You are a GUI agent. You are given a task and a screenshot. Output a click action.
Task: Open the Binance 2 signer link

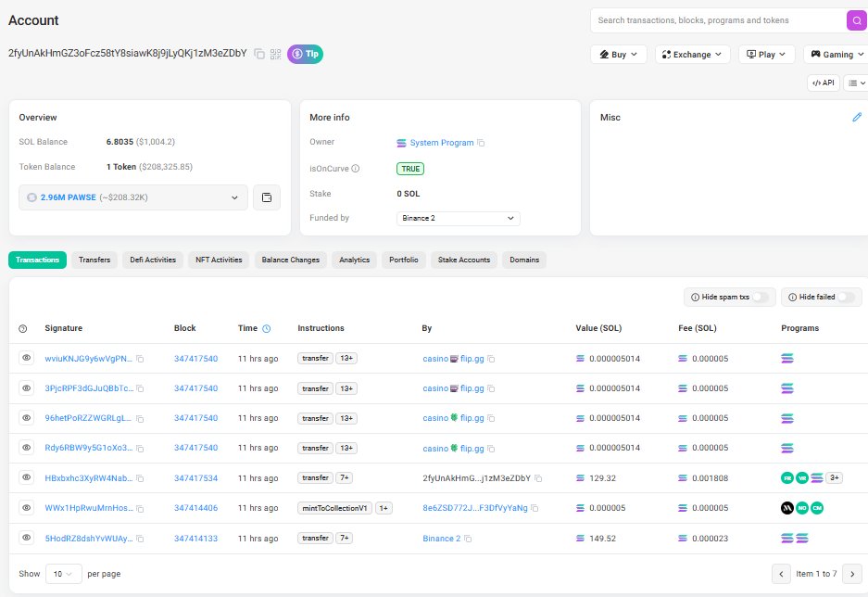point(442,539)
